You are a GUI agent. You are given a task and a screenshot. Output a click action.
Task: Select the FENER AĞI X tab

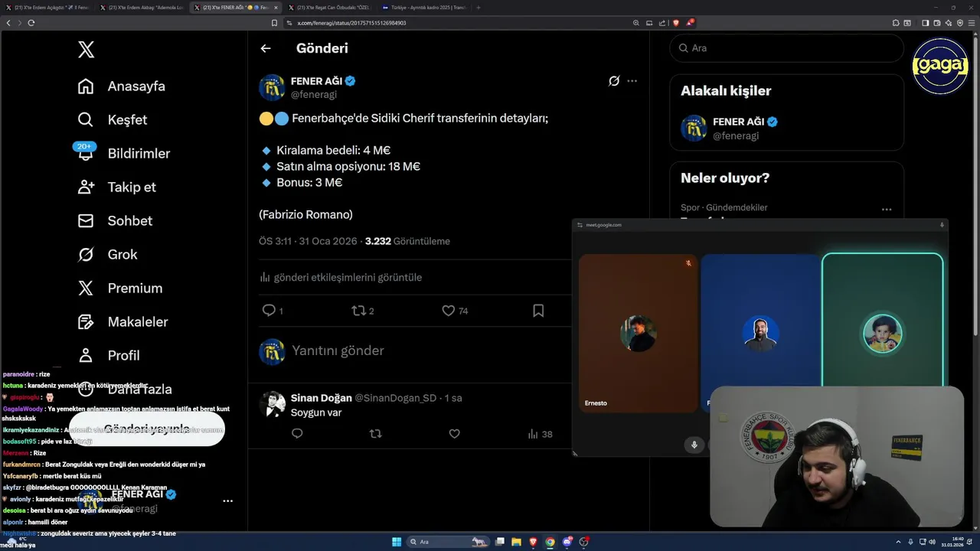pos(236,8)
